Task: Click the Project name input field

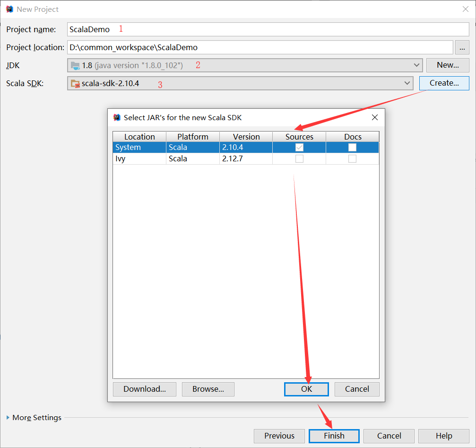Action: coord(268,29)
